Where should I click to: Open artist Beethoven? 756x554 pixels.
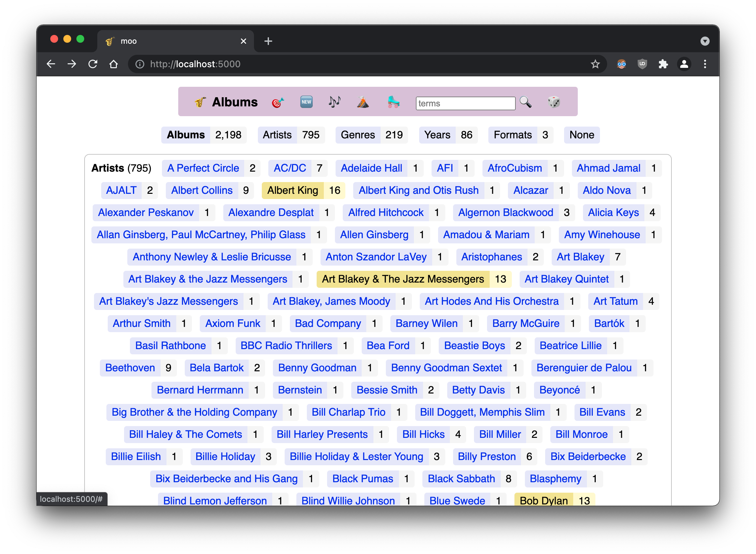(x=130, y=368)
